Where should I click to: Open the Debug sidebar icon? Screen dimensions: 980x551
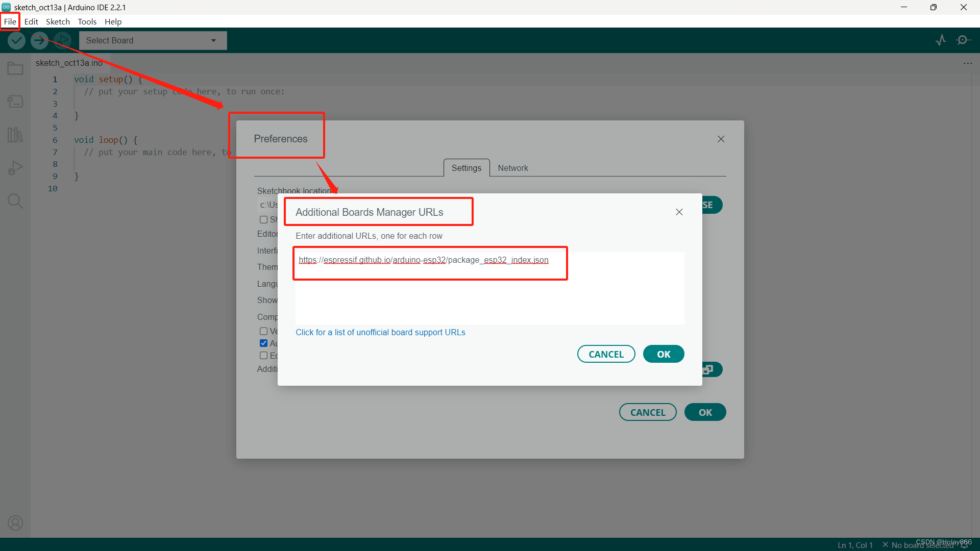[15, 168]
